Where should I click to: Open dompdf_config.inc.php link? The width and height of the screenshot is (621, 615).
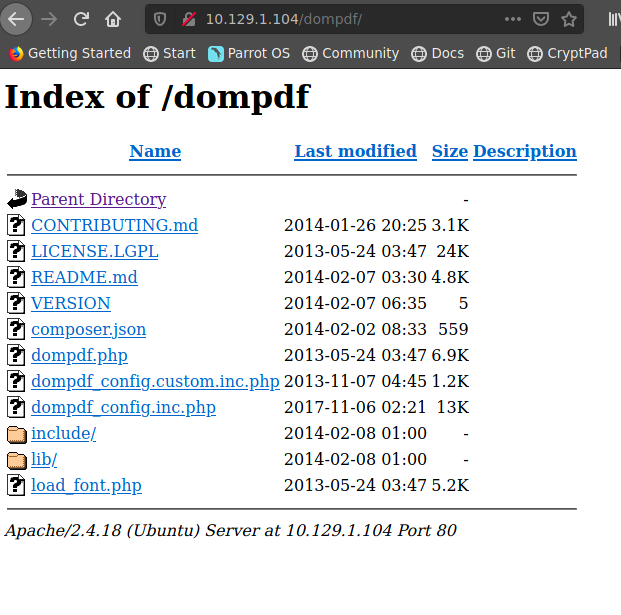click(x=124, y=407)
